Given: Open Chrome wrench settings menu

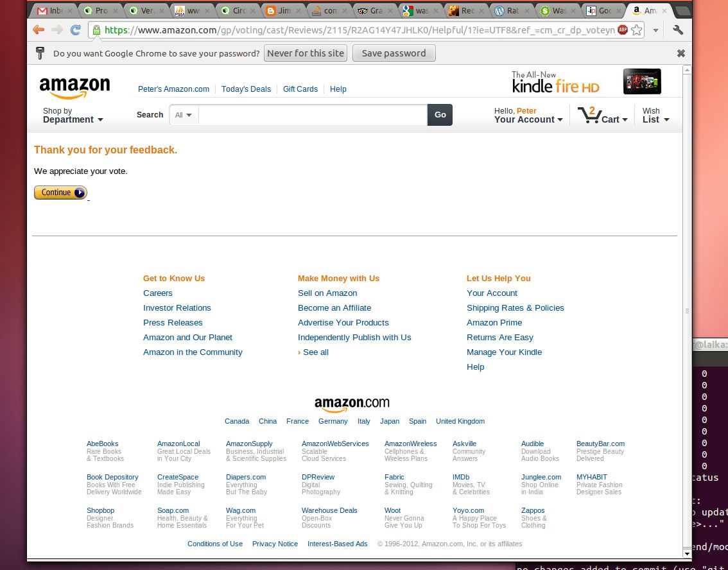Looking at the screenshot, I should coord(678,30).
